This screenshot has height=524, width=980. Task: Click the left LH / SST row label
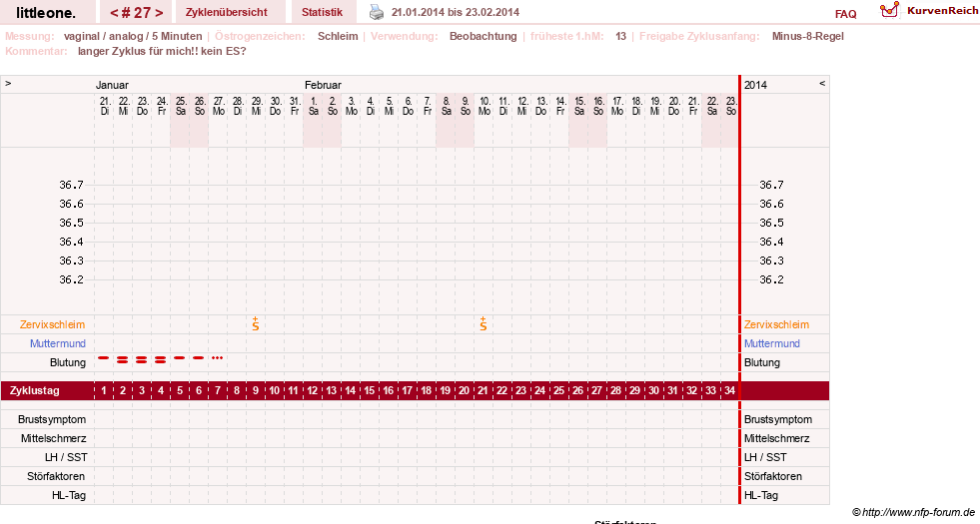click(x=66, y=458)
